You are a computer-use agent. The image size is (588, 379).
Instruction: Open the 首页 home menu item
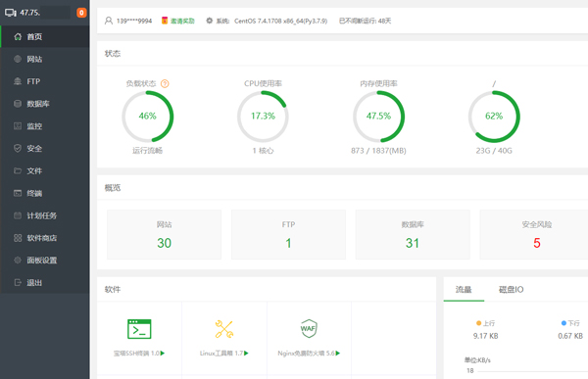pyautogui.click(x=45, y=37)
